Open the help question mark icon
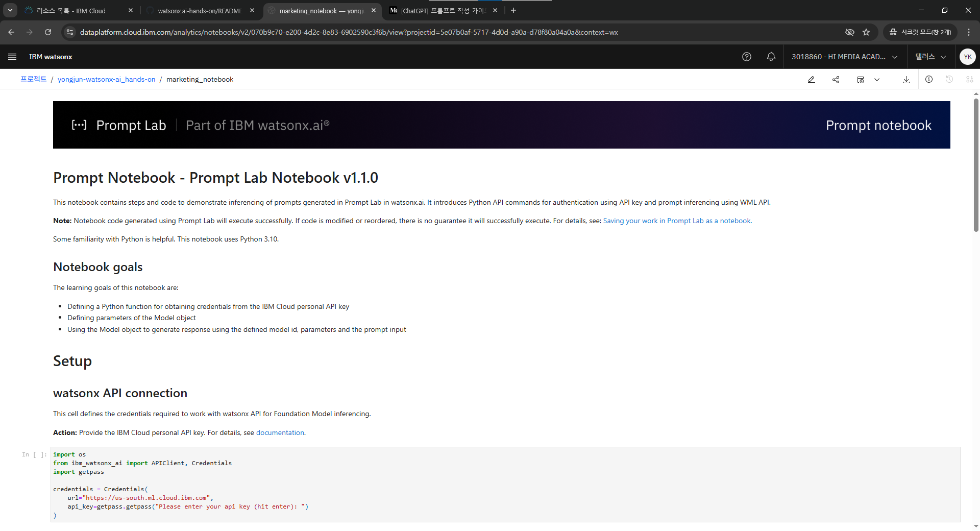Image resolution: width=980 pixels, height=531 pixels. (x=747, y=57)
